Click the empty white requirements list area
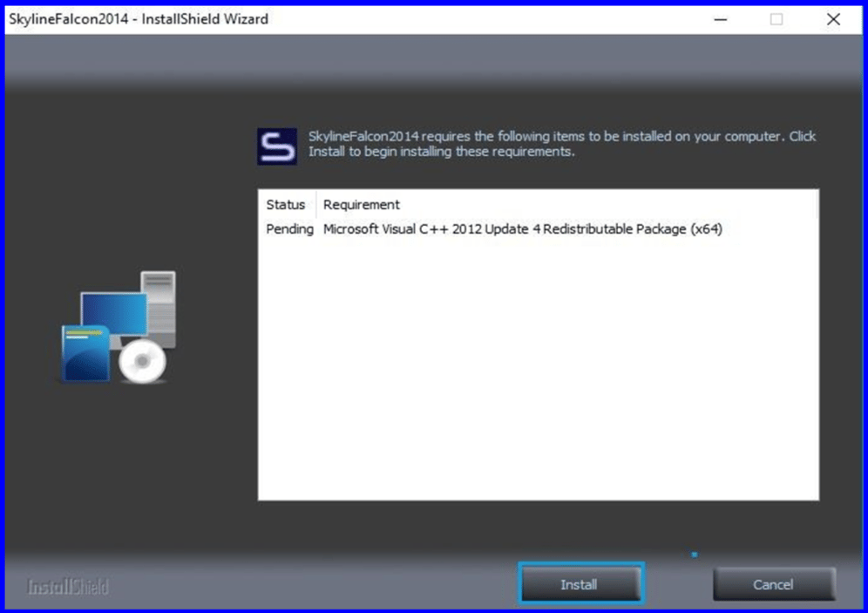Image resolution: width=868 pixels, height=613 pixels. (x=538, y=366)
